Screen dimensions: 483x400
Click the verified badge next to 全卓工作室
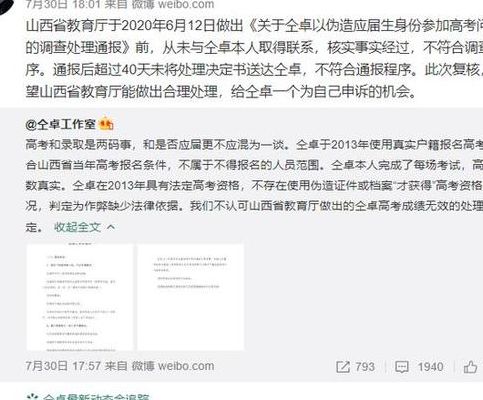point(107,124)
